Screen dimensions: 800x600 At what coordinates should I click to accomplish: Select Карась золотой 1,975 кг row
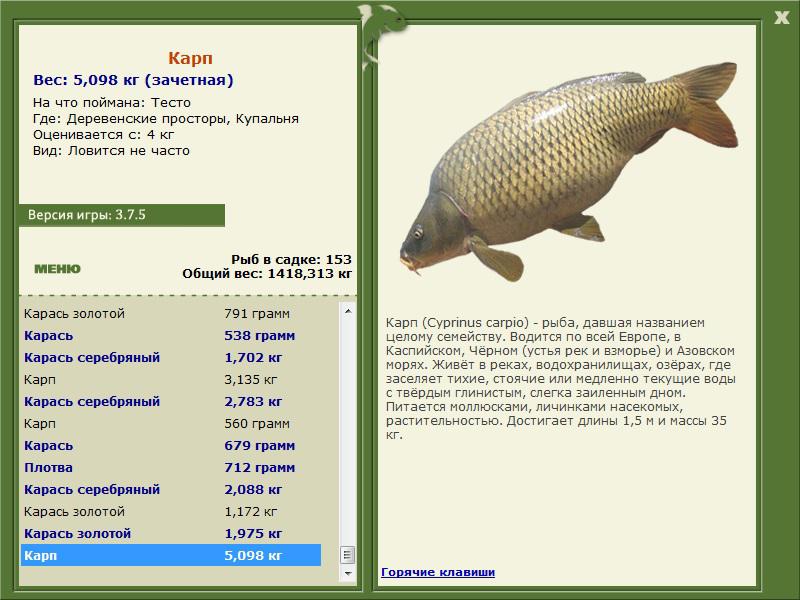[171, 533]
